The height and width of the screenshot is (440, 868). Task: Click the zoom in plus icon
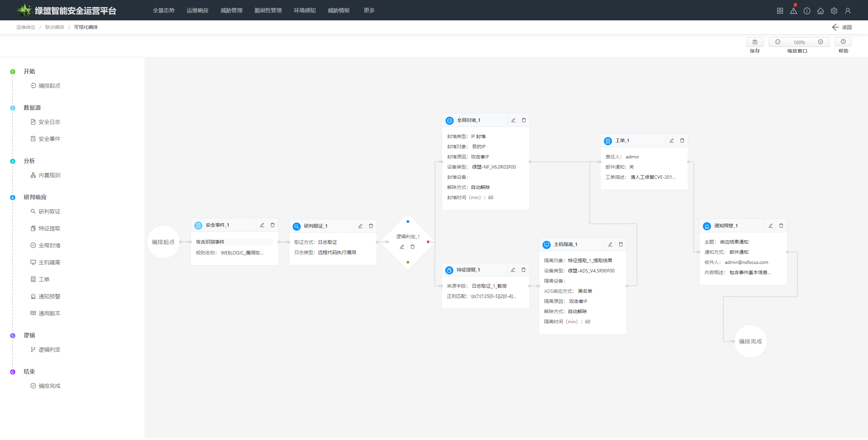click(x=820, y=42)
